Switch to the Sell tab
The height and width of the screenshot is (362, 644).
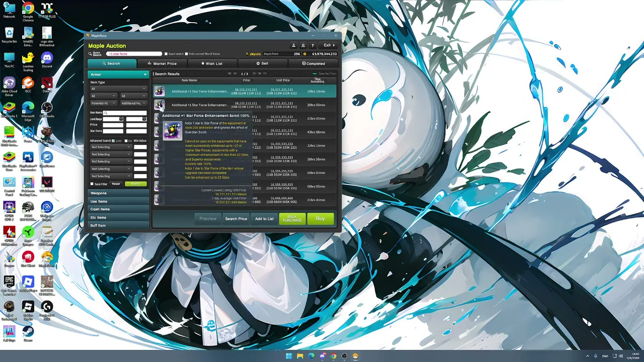(x=262, y=63)
